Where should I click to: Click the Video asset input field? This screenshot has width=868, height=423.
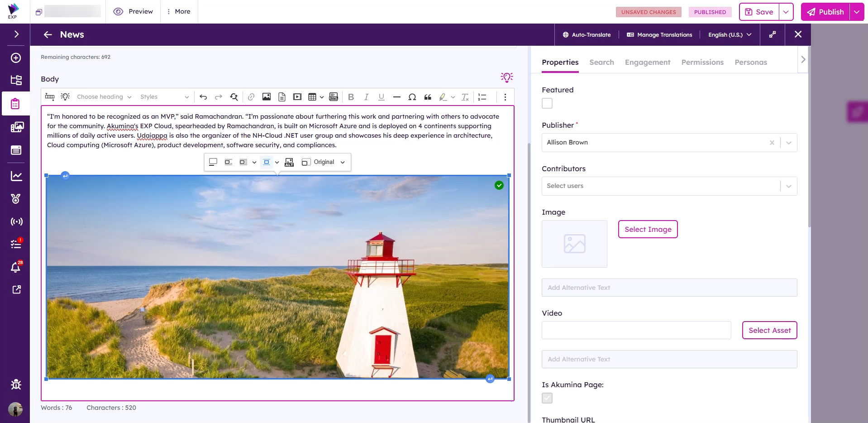[636, 330]
